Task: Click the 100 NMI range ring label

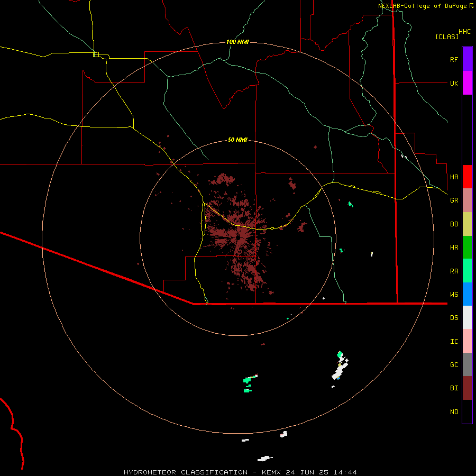Action: (237, 42)
